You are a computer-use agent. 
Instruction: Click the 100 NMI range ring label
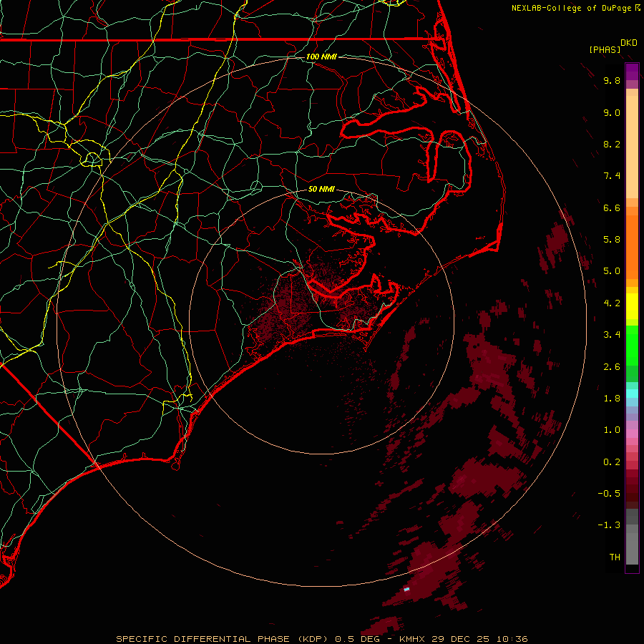321,57
